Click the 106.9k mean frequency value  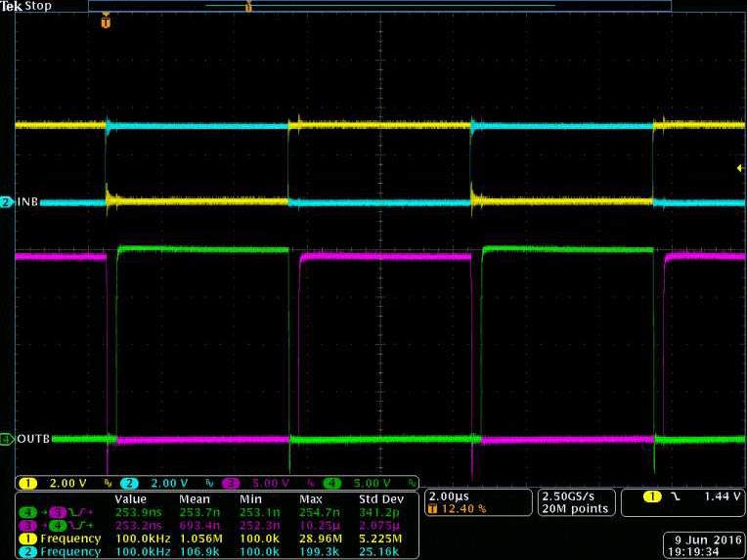pos(199,551)
